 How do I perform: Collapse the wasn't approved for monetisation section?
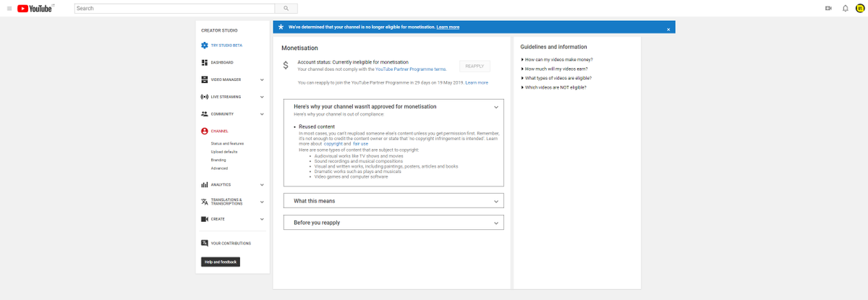click(x=496, y=107)
